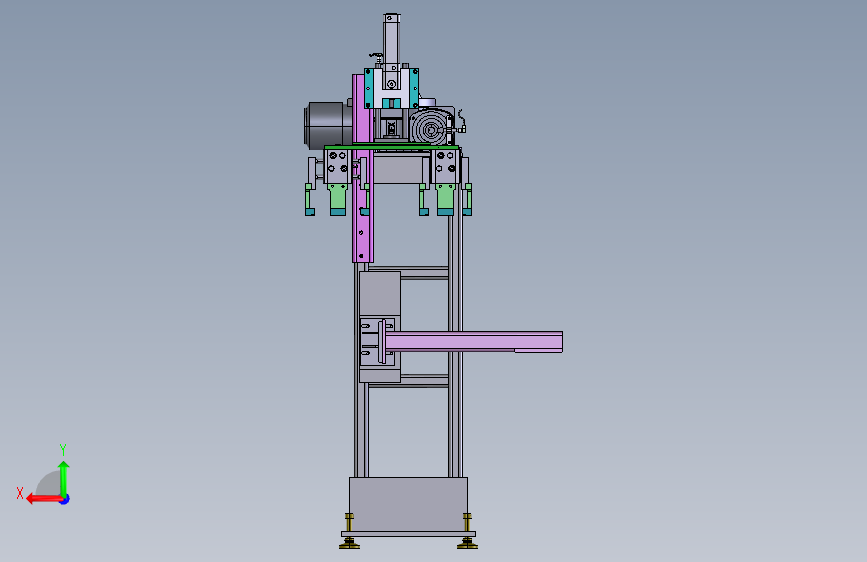Viewport: 867px width, 562px height.
Task: Click the red X axis arrow of the triad
Action: pyautogui.click(x=44, y=499)
